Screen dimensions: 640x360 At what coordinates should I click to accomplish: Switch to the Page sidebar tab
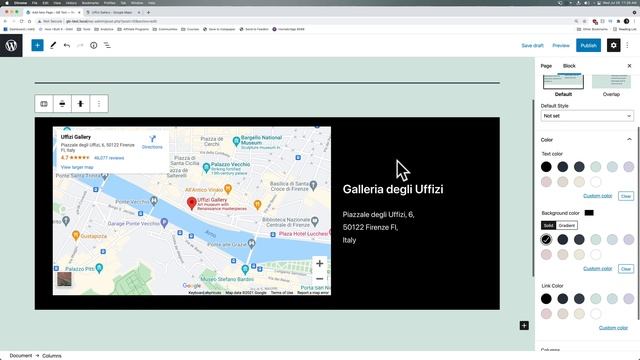[x=546, y=66]
